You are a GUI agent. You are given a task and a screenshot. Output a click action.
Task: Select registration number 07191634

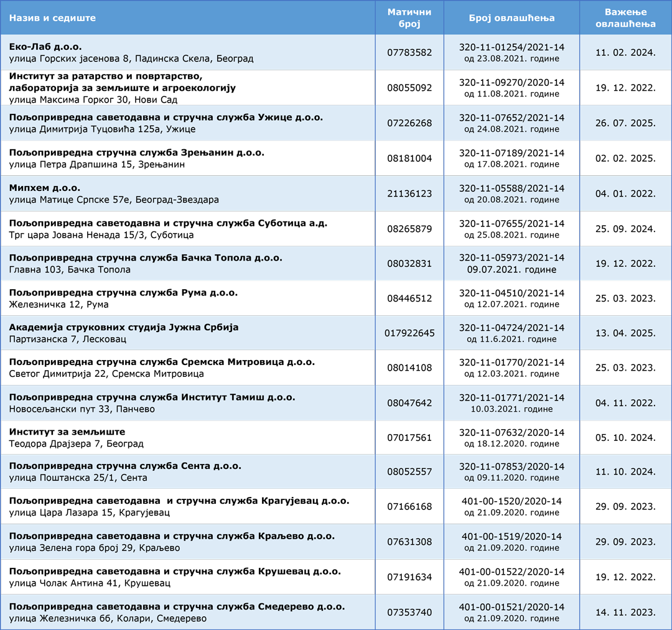click(x=409, y=577)
